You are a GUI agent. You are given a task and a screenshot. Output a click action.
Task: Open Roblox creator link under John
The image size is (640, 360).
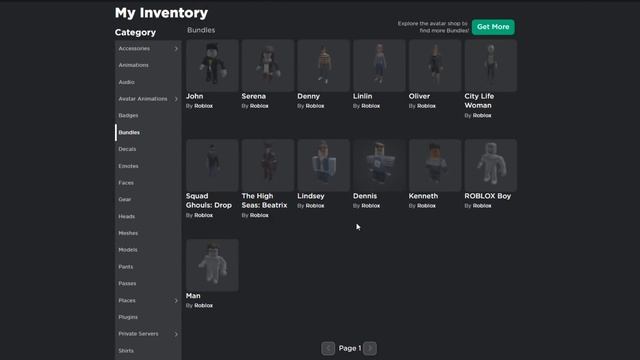203,106
